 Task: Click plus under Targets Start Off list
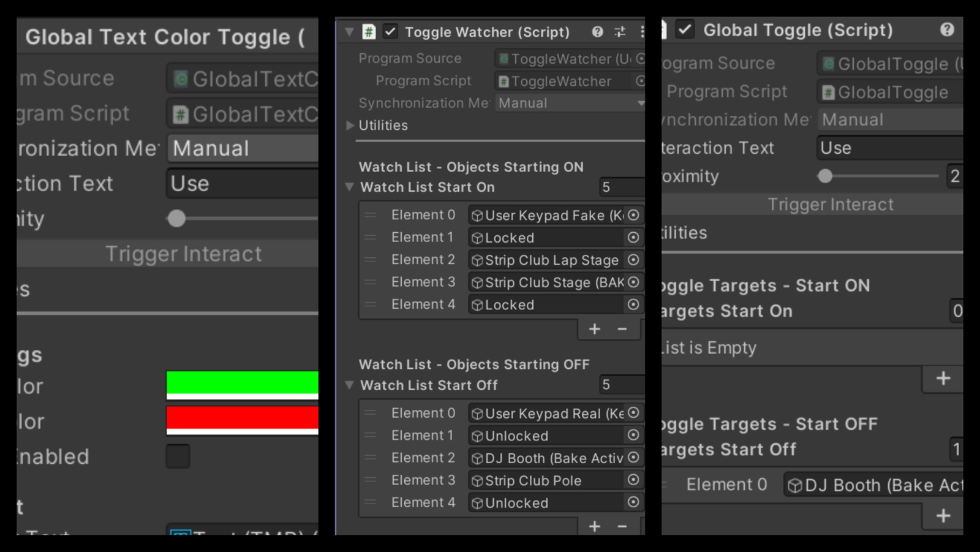point(943,516)
